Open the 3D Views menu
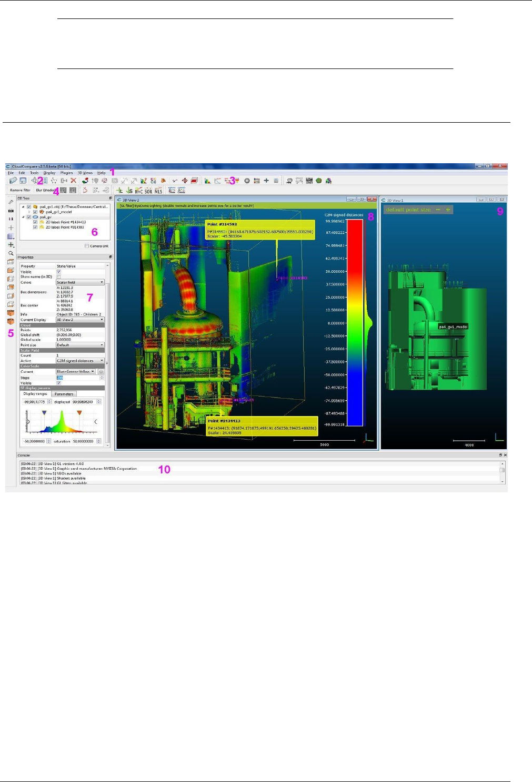This screenshot has height=782, width=532. pyautogui.click(x=85, y=173)
